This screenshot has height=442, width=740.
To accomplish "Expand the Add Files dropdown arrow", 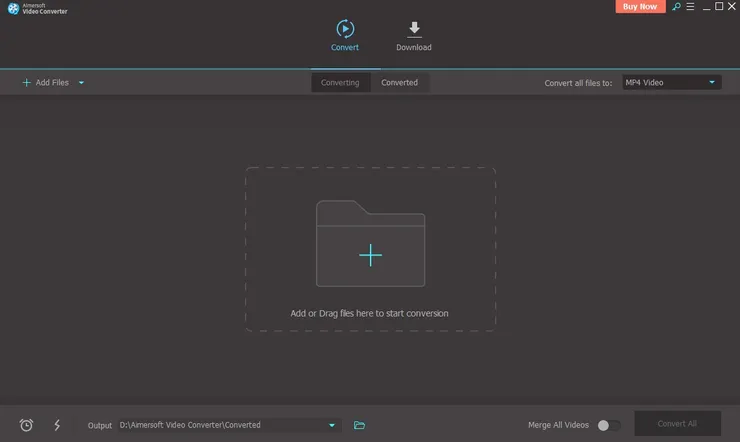I will point(81,83).
